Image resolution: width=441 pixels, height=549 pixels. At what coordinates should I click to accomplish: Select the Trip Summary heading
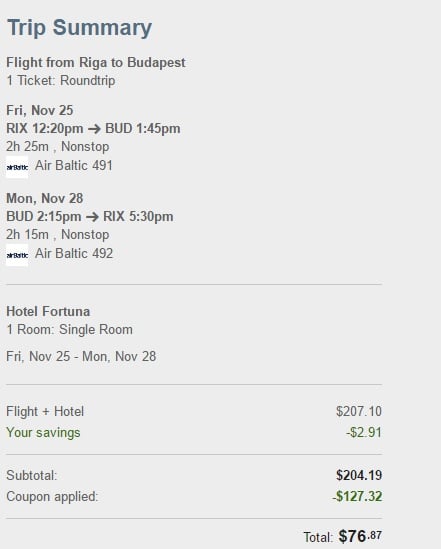click(x=79, y=28)
